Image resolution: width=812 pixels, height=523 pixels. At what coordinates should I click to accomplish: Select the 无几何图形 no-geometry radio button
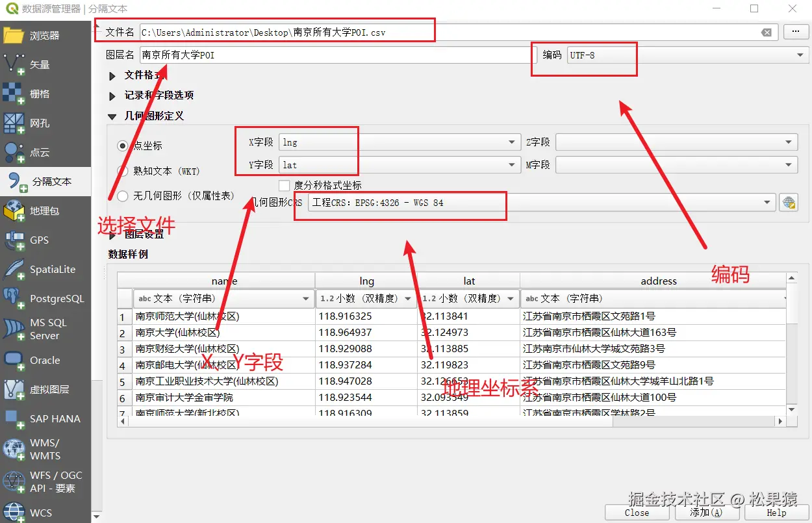[123, 196]
